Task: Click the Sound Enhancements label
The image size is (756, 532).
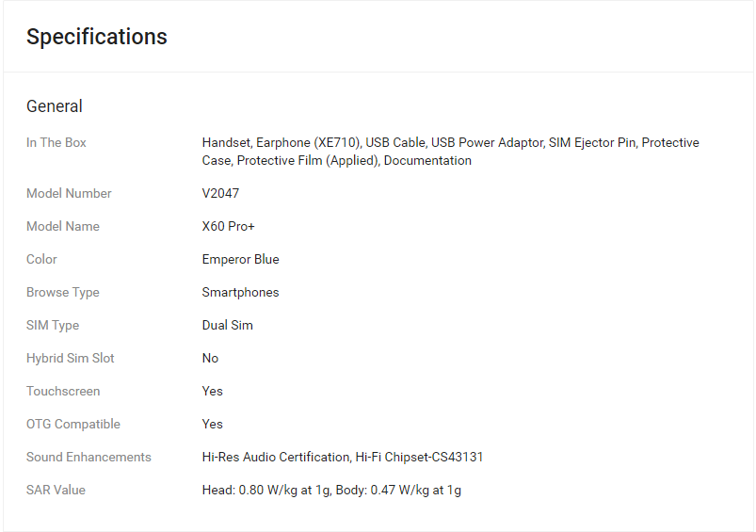Action: click(88, 458)
